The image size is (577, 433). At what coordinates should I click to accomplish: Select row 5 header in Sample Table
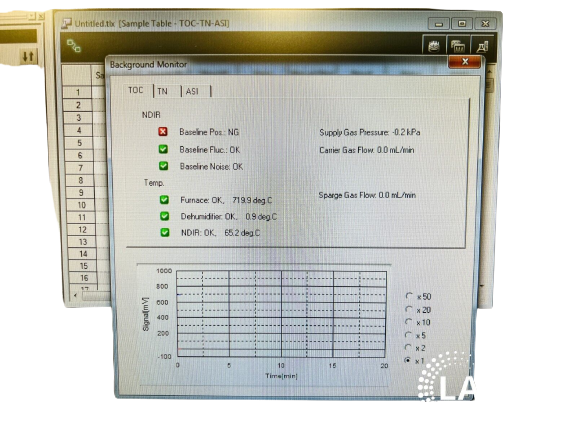coord(79,143)
